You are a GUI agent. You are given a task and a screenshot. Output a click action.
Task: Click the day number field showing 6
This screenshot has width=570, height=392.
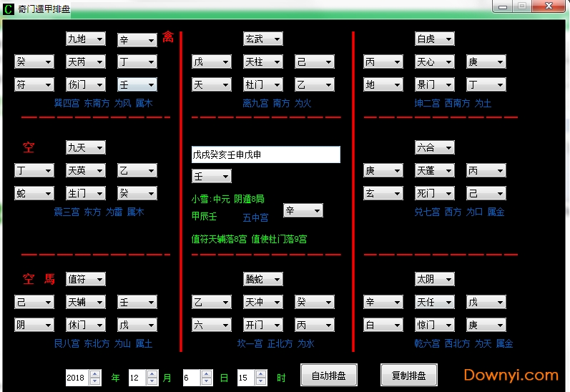click(192, 378)
